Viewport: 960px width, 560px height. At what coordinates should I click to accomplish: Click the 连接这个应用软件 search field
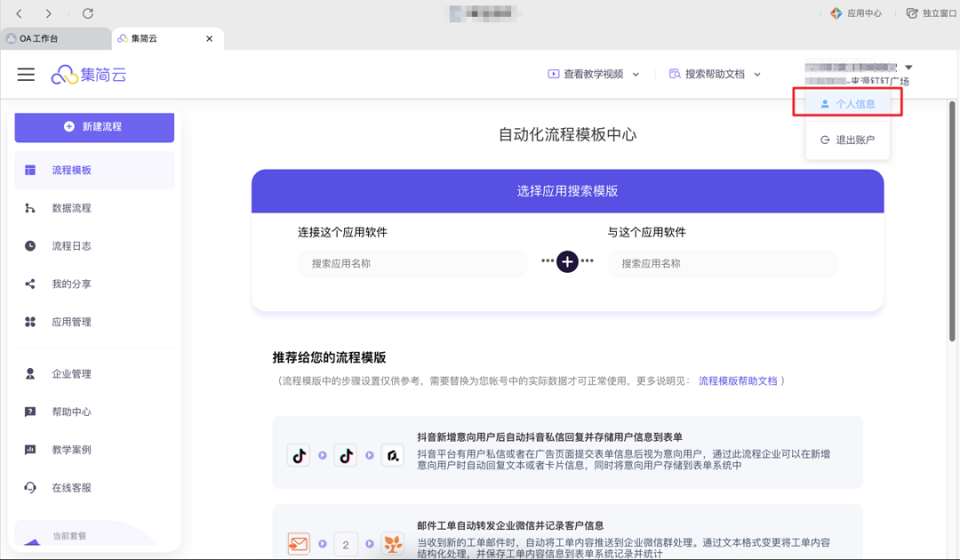(412, 264)
